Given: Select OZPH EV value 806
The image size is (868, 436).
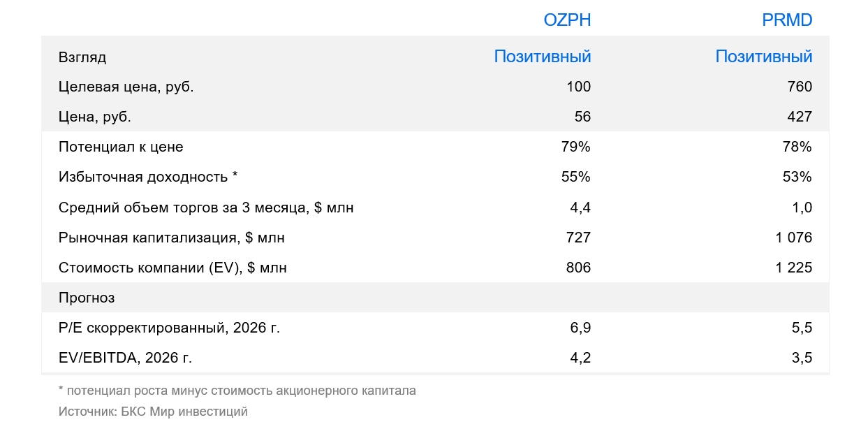Looking at the screenshot, I should pyautogui.click(x=579, y=268).
